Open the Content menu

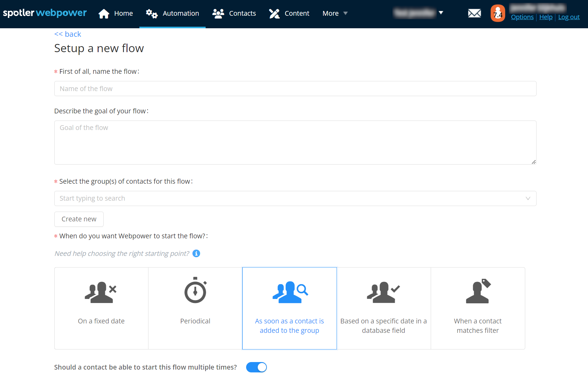289,14
